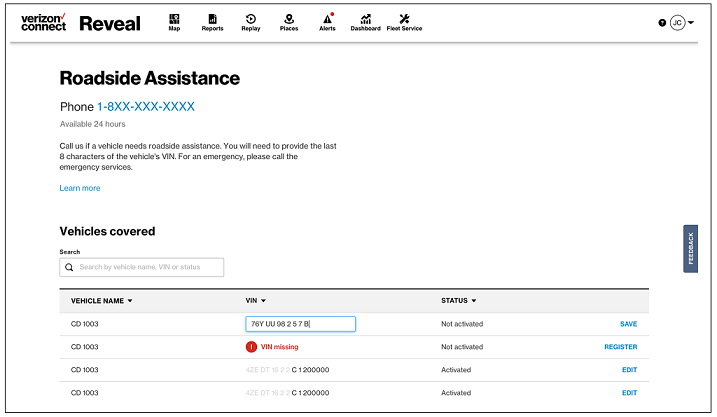717x417 pixels.
Task: Sort by Vehicle Name column arrow
Action: 130,301
